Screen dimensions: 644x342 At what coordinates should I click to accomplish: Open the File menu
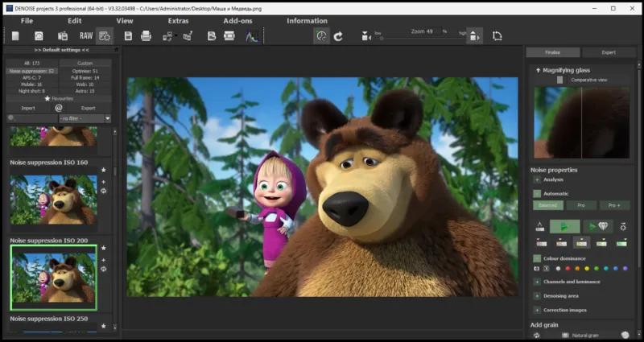[27, 21]
